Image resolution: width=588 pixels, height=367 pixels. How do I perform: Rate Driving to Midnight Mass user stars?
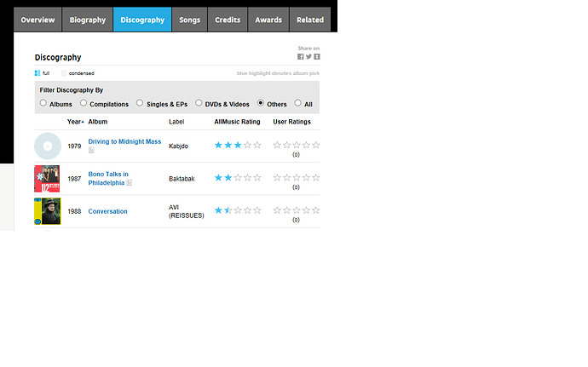click(x=297, y=145)
